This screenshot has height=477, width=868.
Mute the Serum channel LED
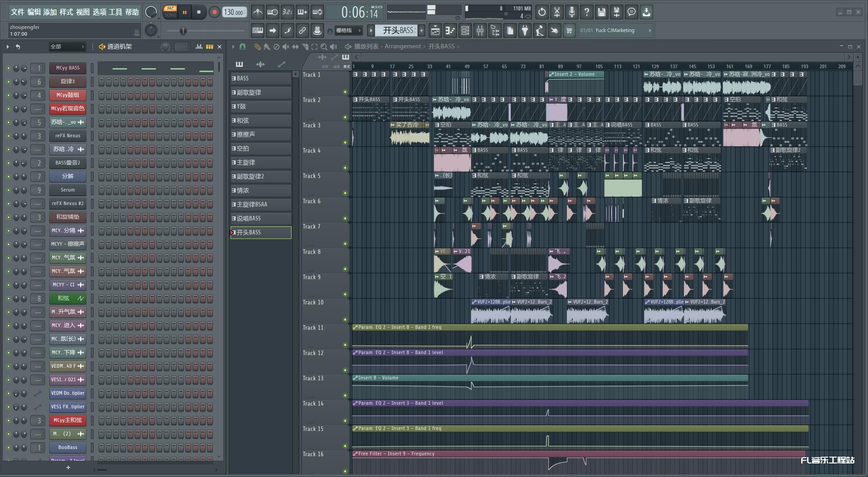(8, 190)
